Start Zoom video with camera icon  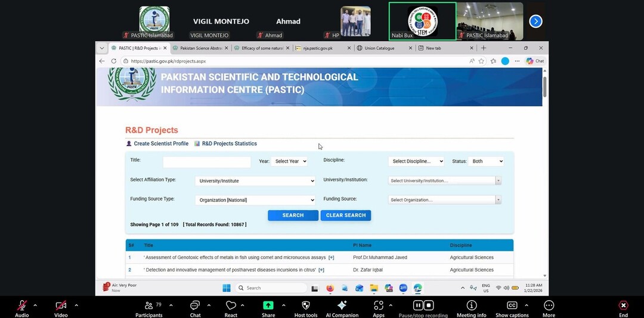[x=61, y=305]
